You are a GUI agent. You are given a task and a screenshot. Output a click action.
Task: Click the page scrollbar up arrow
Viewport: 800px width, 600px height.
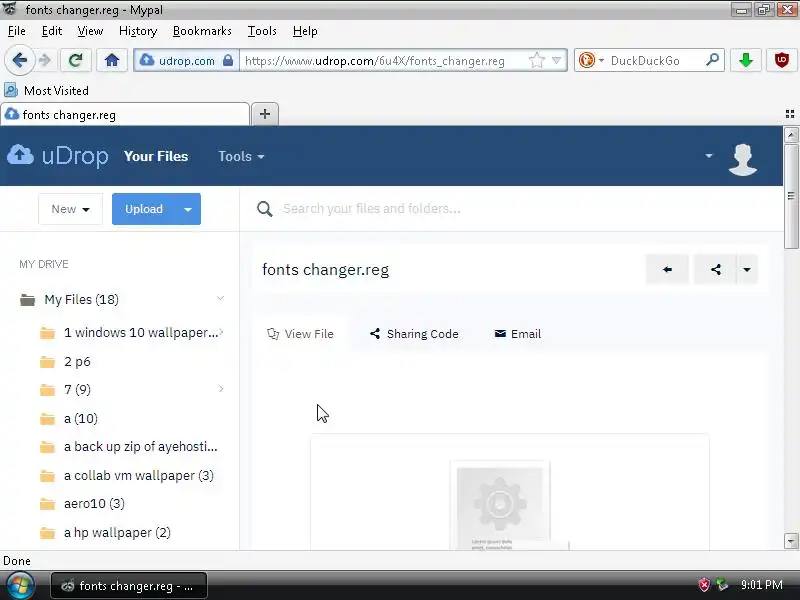click(791, 135)
